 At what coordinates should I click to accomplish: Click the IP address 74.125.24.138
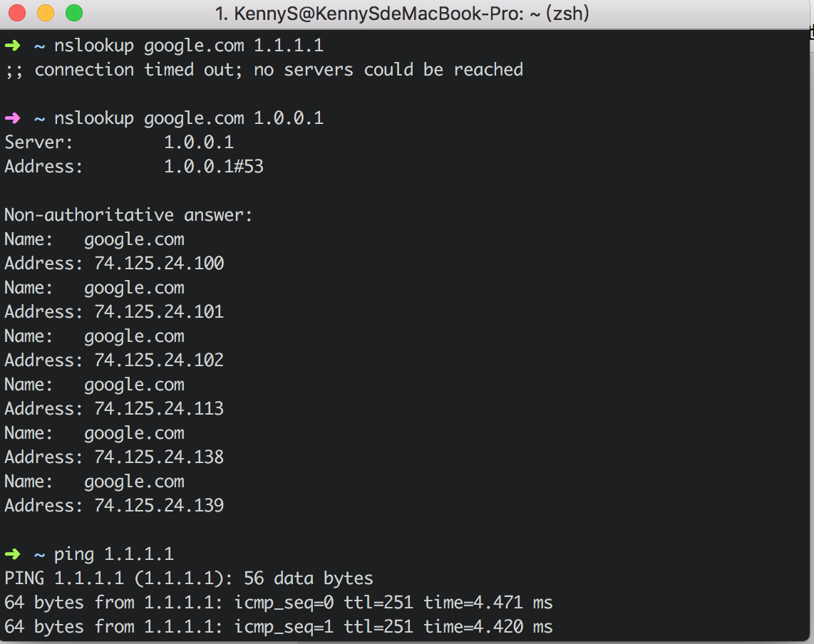point(159,457)
